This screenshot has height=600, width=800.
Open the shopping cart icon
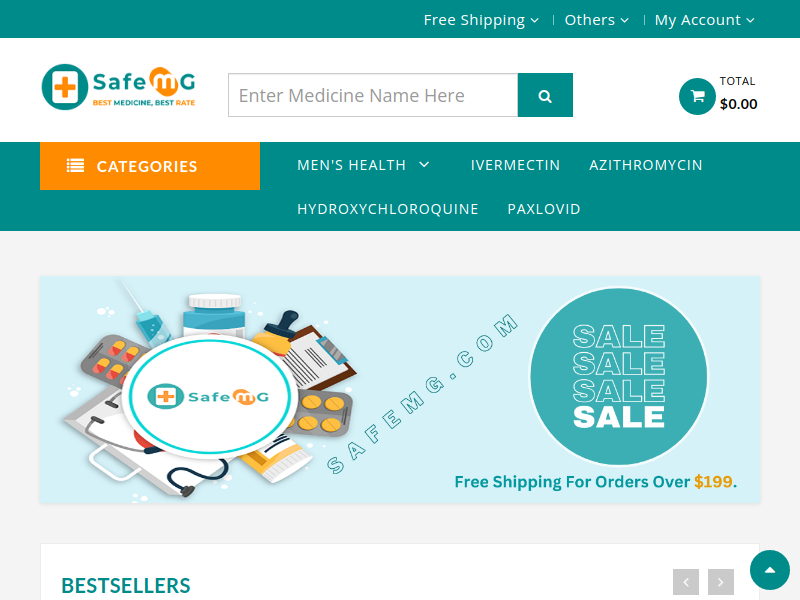697,96
